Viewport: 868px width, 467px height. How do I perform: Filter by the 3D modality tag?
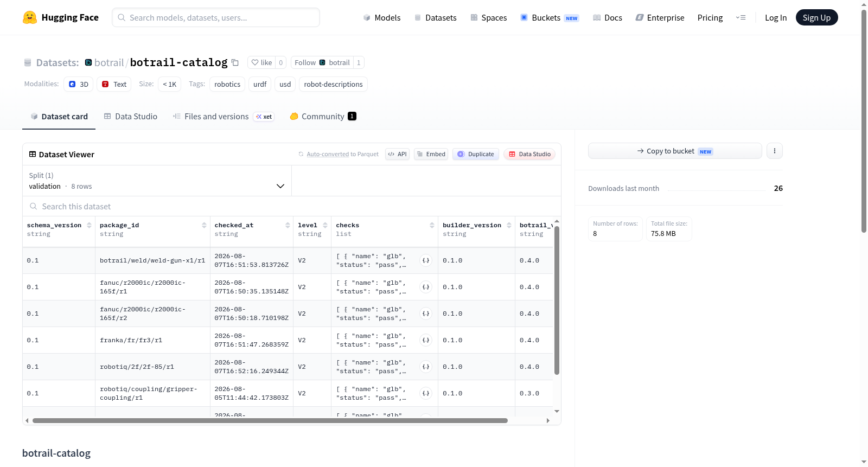pyautogui.click(x=79, y=84)
